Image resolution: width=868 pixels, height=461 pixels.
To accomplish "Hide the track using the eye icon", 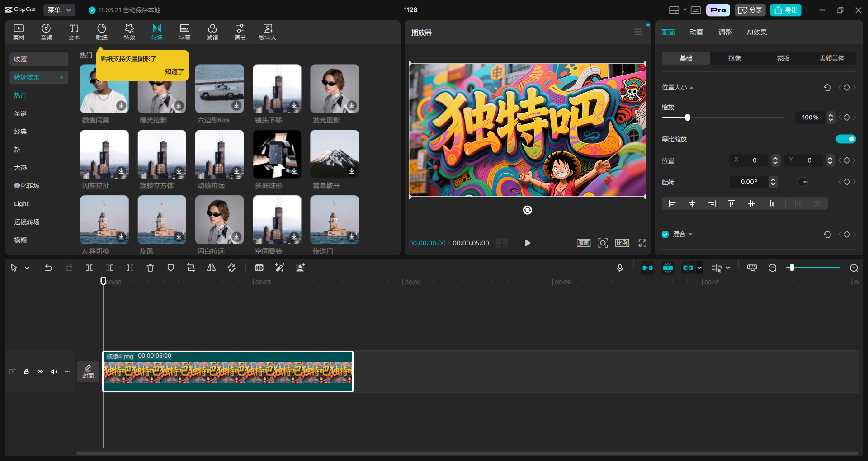I will pos(40,371).
